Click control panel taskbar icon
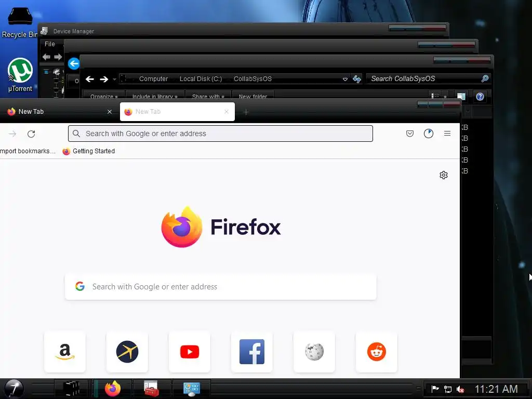This screenshot has width=532, height=399. (x=191, y=389)
